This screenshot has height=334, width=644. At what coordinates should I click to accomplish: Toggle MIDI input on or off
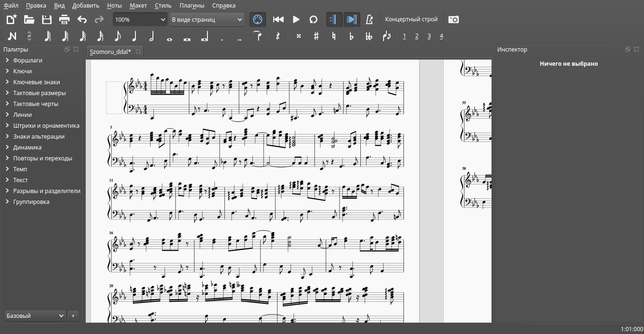coord(258,19)
